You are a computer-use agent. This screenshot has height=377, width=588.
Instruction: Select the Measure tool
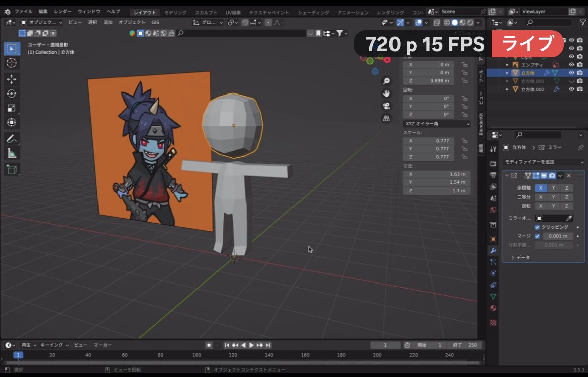tap(11, 153)
